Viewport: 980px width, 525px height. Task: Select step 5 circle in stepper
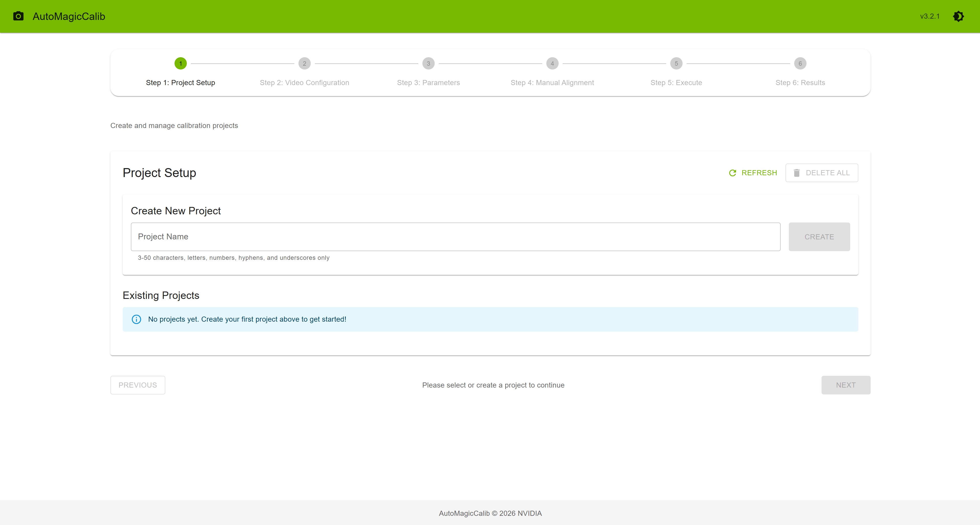pyautogui.click(x=676, y=64)
